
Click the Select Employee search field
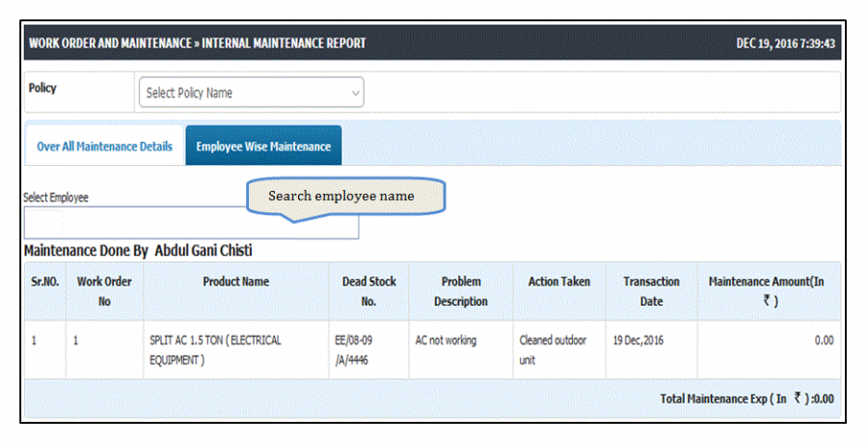191,223
